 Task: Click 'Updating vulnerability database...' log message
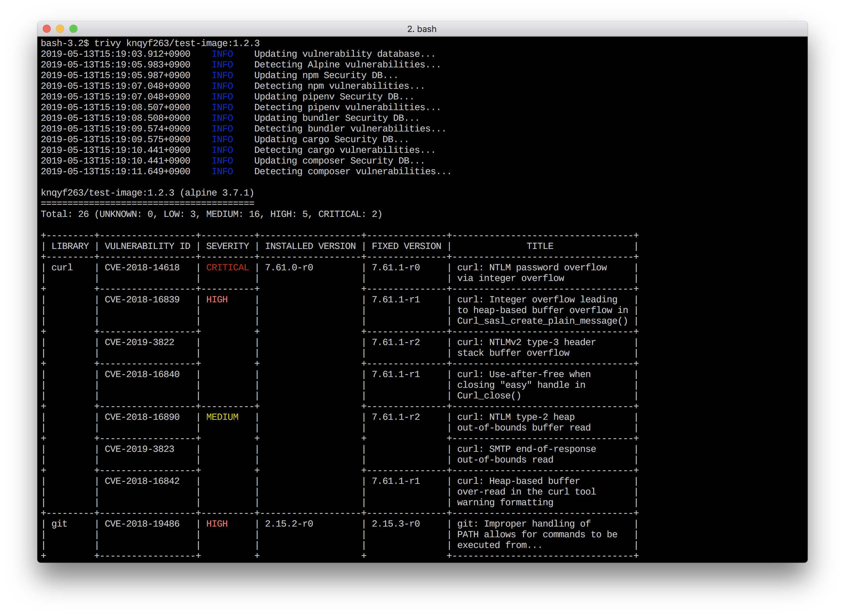coord(344,54)
